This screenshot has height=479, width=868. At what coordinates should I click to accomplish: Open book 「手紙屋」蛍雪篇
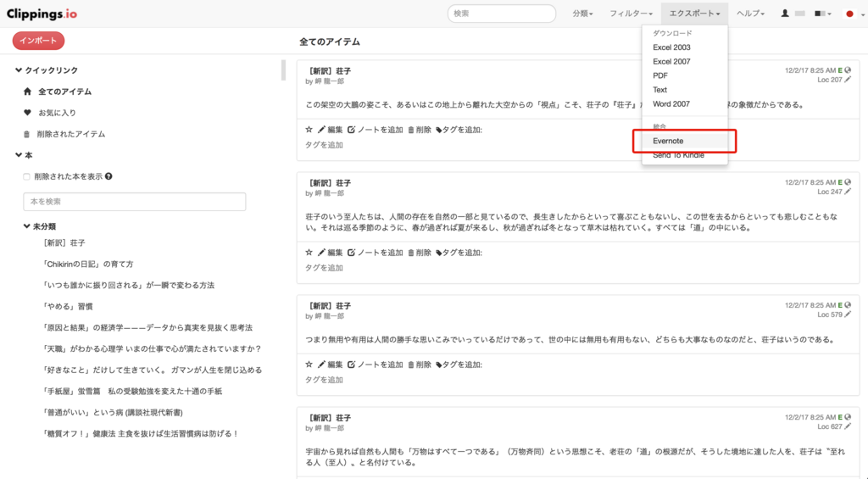point(133,391)
